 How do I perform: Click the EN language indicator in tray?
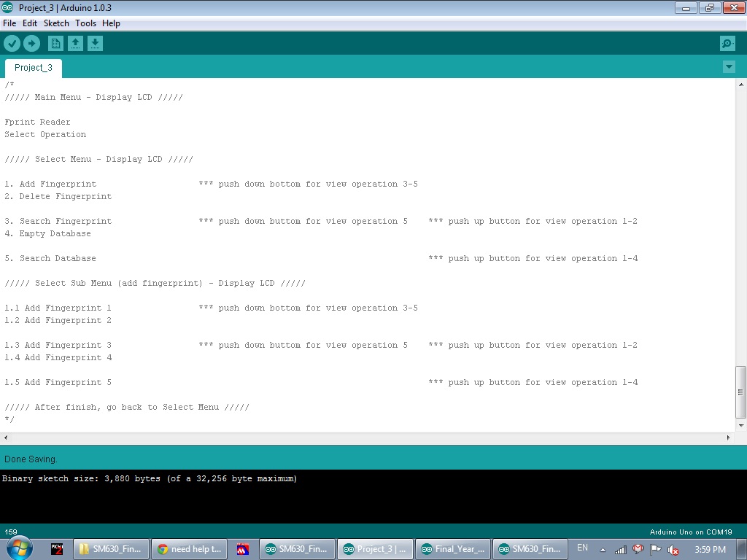pyautogui.click(x=582, y=548)
